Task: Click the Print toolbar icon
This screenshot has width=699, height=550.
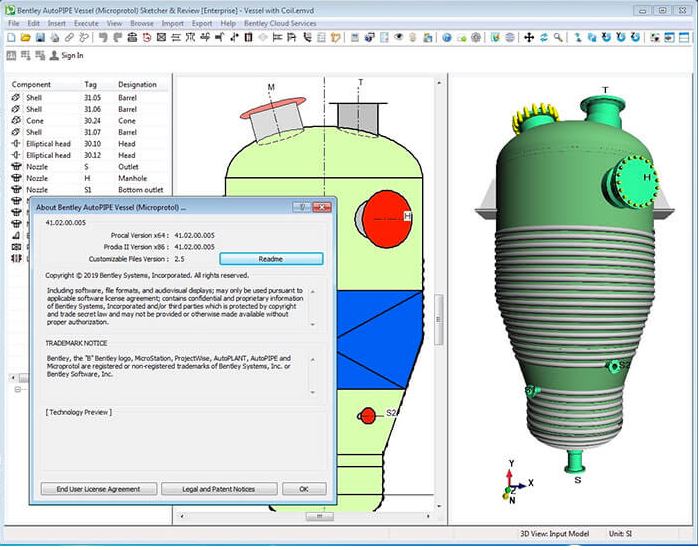Action: [54, 38]
